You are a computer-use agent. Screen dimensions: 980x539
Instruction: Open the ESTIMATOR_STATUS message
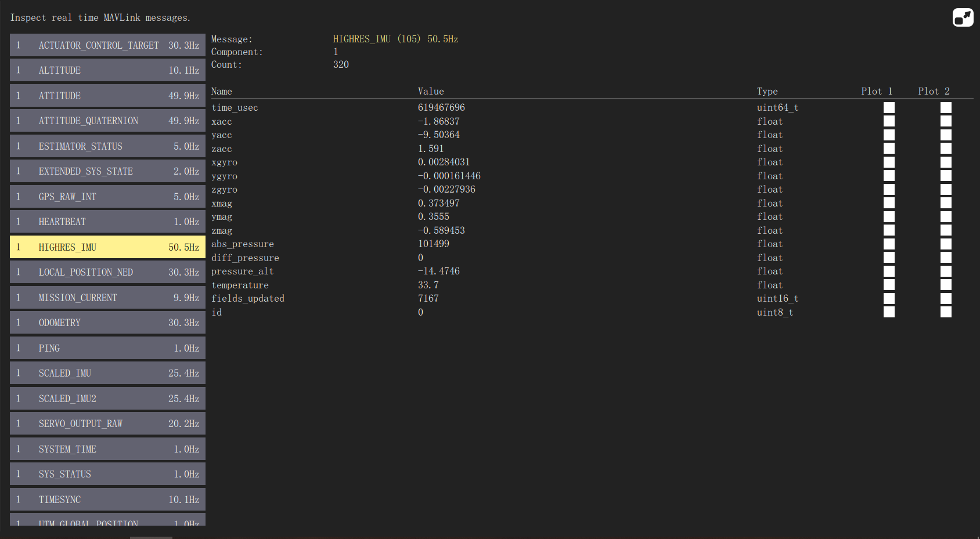point(107,146)
